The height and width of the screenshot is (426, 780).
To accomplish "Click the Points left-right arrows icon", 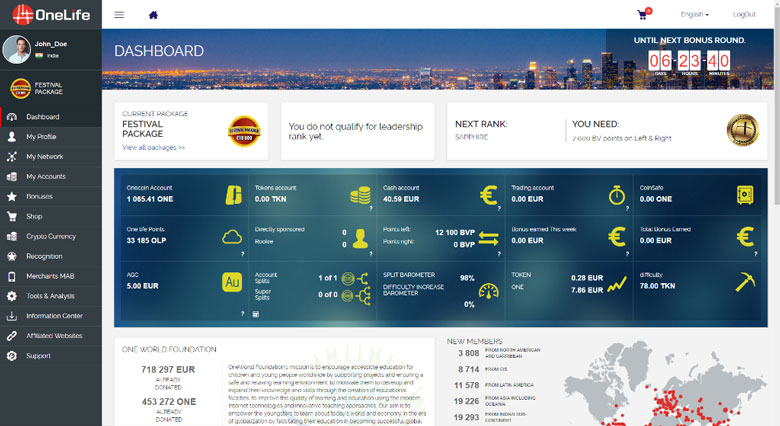I will pyautogui.click(x=488, y=238).
